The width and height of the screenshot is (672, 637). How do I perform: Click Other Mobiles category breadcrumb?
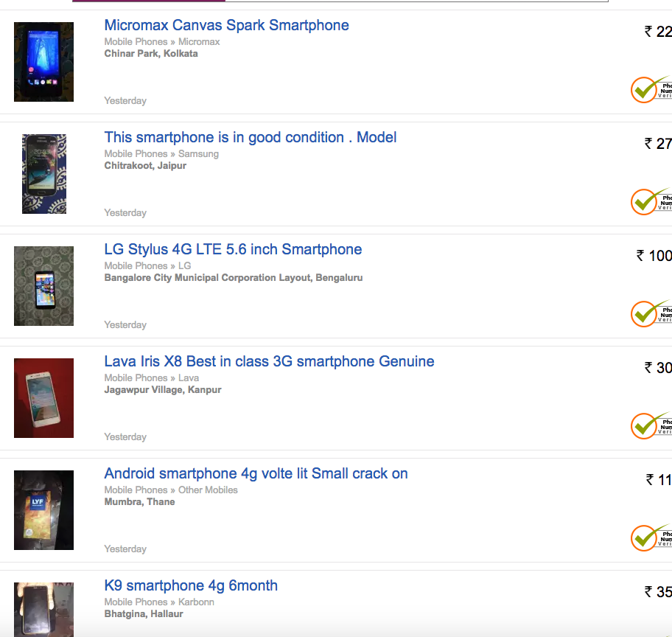click(x=208, y=490)
